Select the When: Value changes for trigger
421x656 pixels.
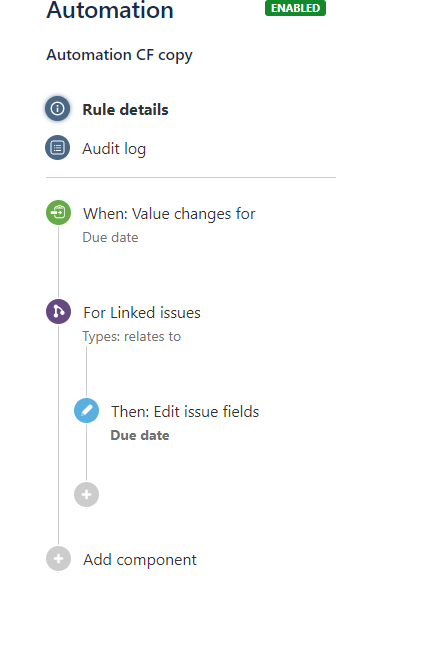(x=169, y=214)
